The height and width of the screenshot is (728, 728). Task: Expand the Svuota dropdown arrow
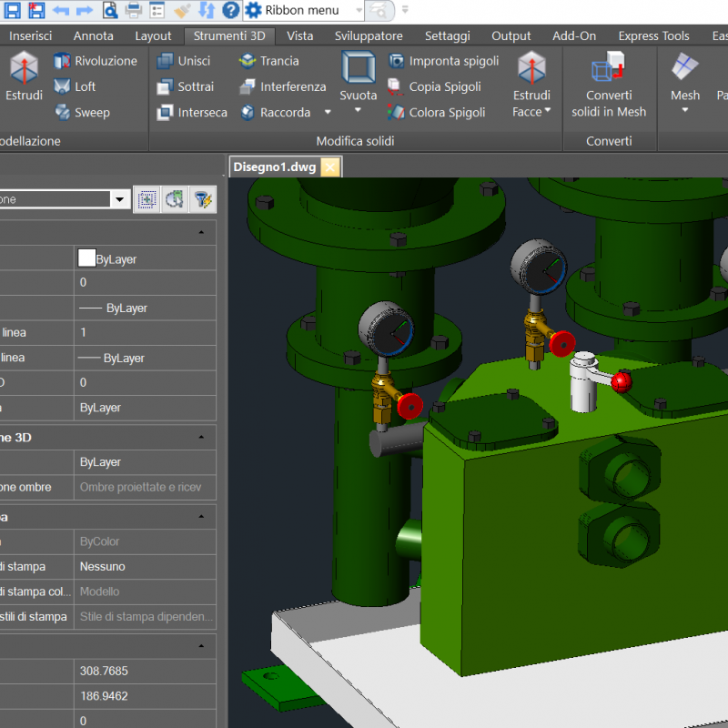358,111
